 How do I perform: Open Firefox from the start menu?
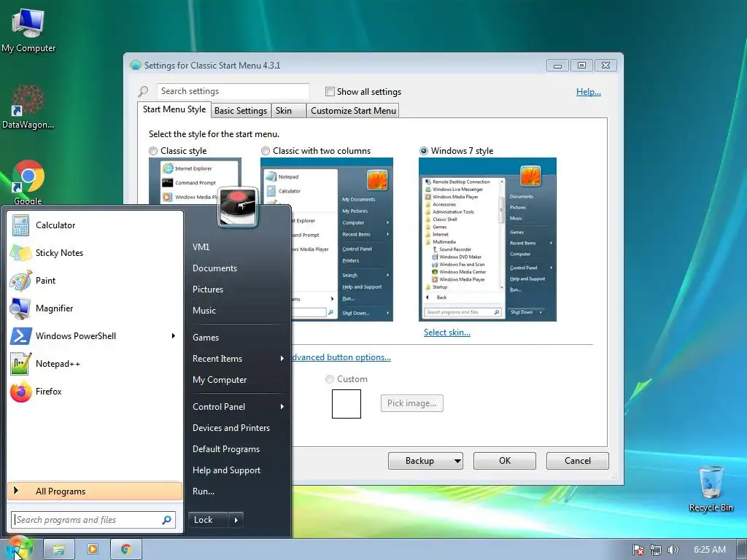pos(95,392)
